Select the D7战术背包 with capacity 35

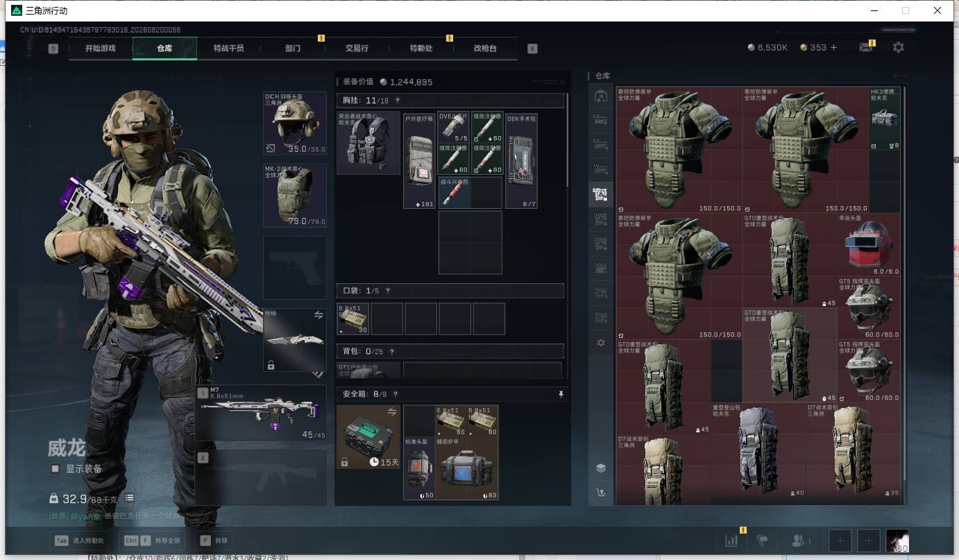[x=853, y=450]
